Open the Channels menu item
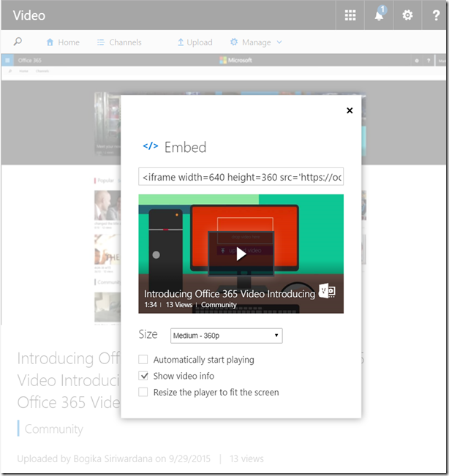The image size is (449, 476). point(119,42)
